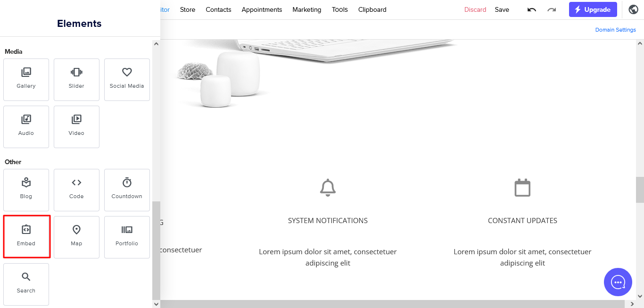Open the Marketing menu
The image size is (644, 308).
click(307, 9)
